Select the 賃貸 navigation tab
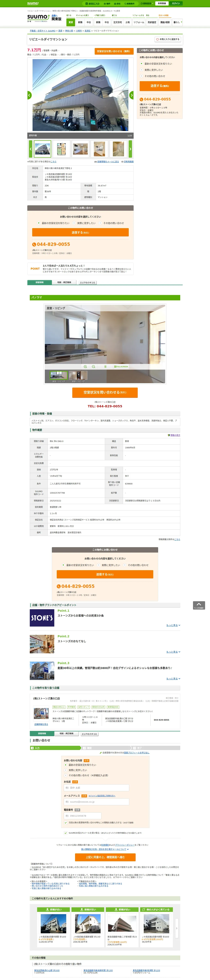 [71, 22]
